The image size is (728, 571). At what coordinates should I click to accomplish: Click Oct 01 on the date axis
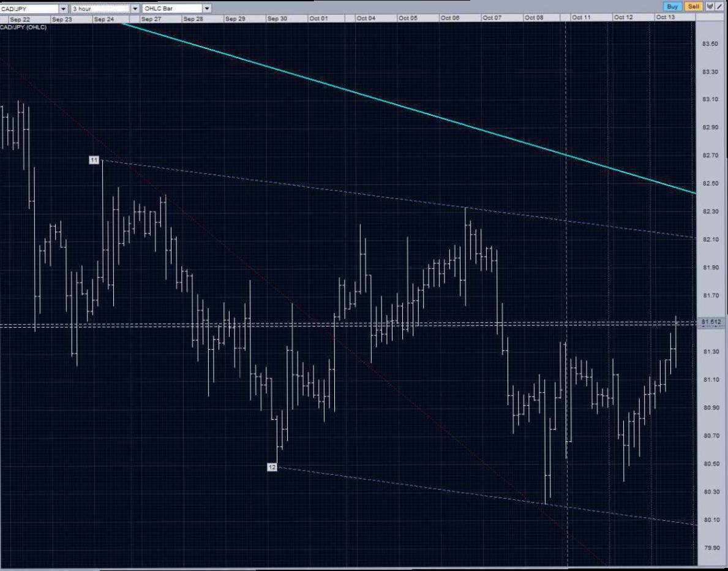click(x=318, y=18)
